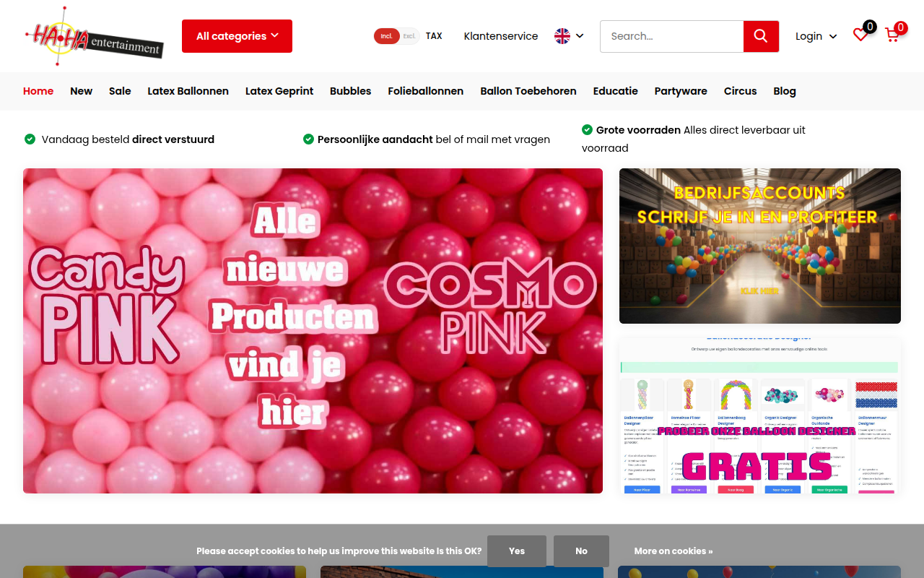Open the Candy Pink Cosmo Pink banner
Screen dimensions: 924x578
click(x=313, y=331)
